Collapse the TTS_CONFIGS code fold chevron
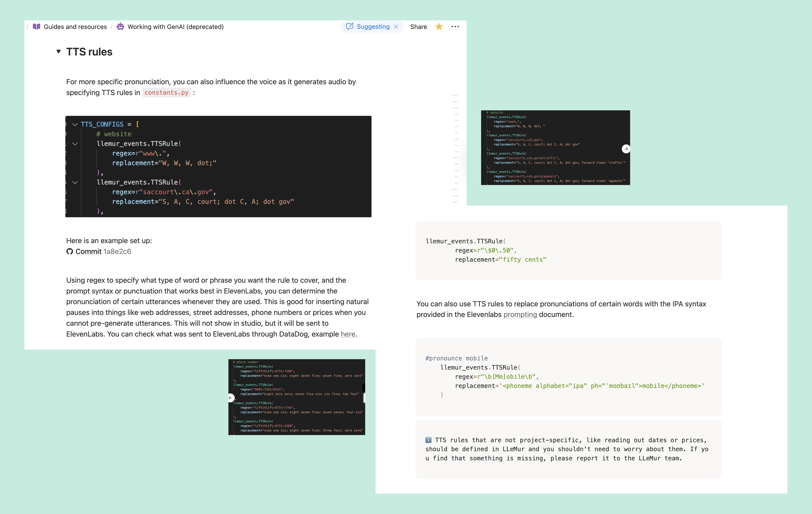This screenshot has height=514, width=812. [x=75, y=124]
